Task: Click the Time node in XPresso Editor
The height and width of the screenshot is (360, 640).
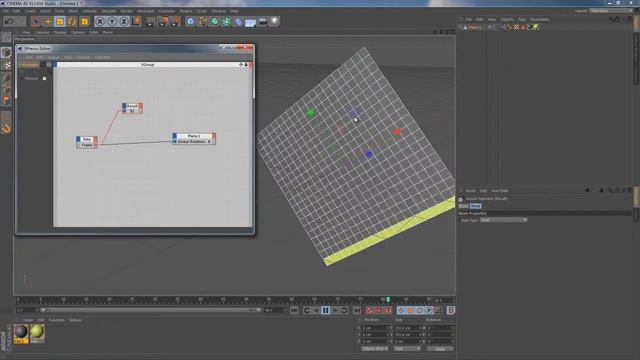Action: click(x=87, y=142)
